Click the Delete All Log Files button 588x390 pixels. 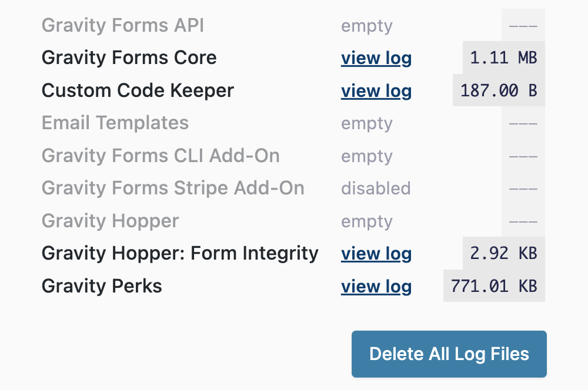click(449, 354)
